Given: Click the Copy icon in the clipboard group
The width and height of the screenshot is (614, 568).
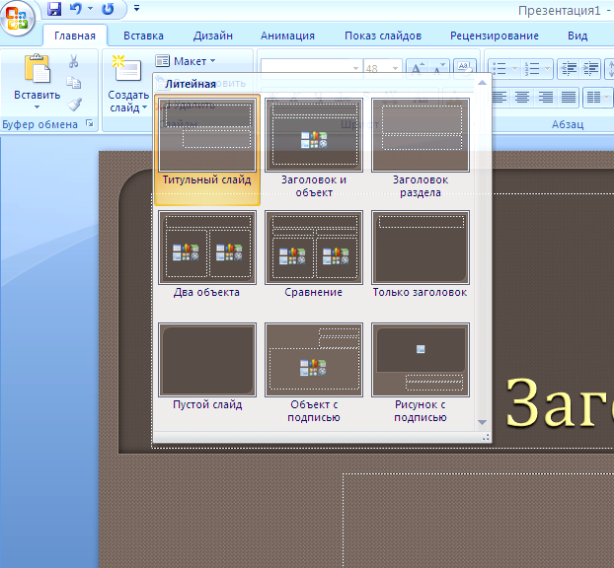Looking at the screenshot, I should pos(73,83).
